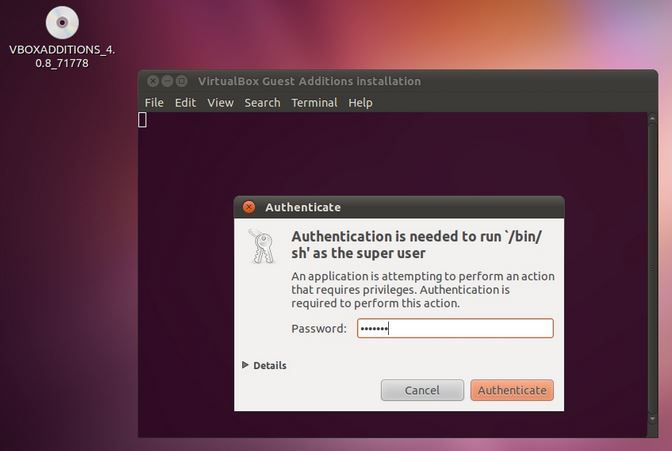Close the VirtualBox Guest Additions terminal window

pyautogui.click(x=153, y=81)
